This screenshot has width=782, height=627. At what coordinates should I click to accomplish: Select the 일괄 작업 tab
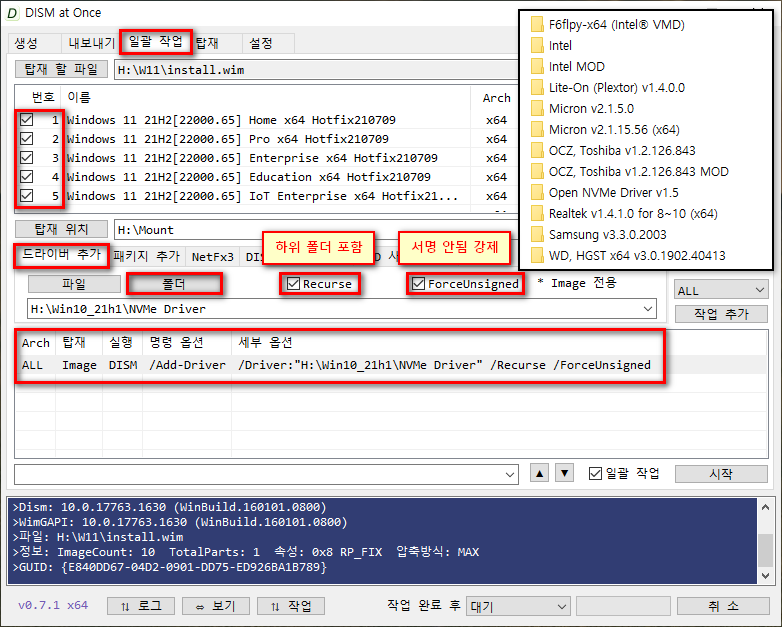point(156,41)
